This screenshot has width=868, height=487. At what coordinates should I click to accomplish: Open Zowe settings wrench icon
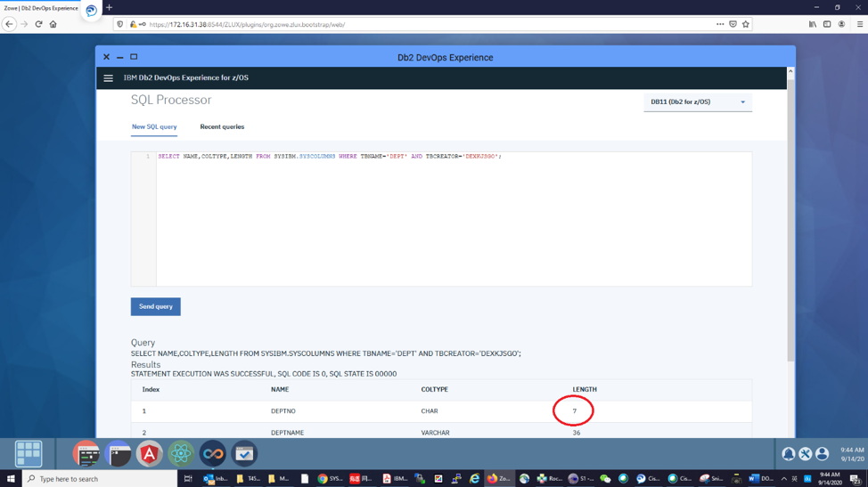click(806, 454)
